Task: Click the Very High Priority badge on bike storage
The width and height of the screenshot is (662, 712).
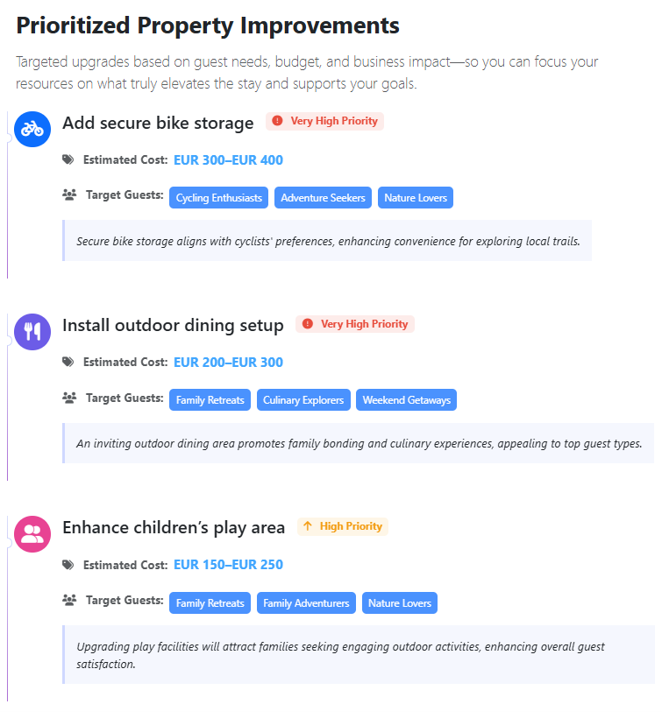Action: [325, 121]
